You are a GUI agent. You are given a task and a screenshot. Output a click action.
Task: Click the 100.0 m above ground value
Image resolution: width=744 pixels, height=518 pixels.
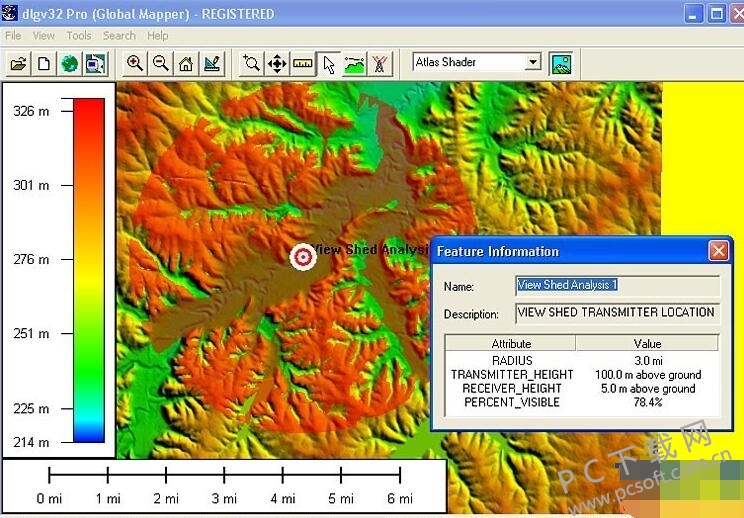(648, 375)
